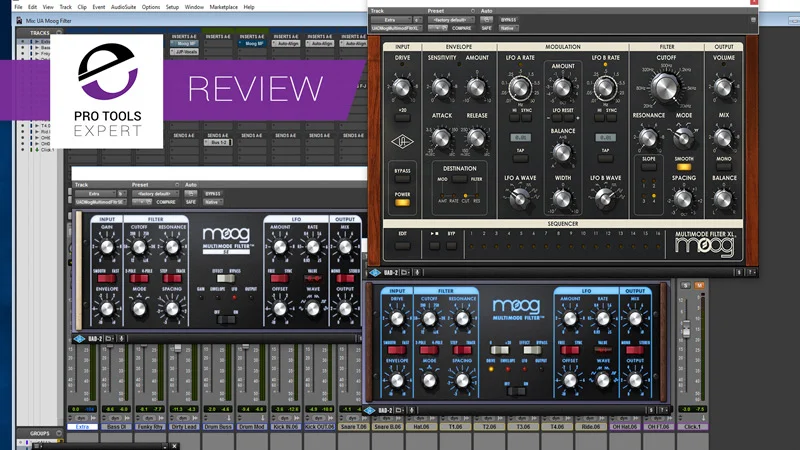Image resolution: width=800 pixels, height=450 pixels.
Task: Open the Extra track selector in SE header
Action: 95,194
